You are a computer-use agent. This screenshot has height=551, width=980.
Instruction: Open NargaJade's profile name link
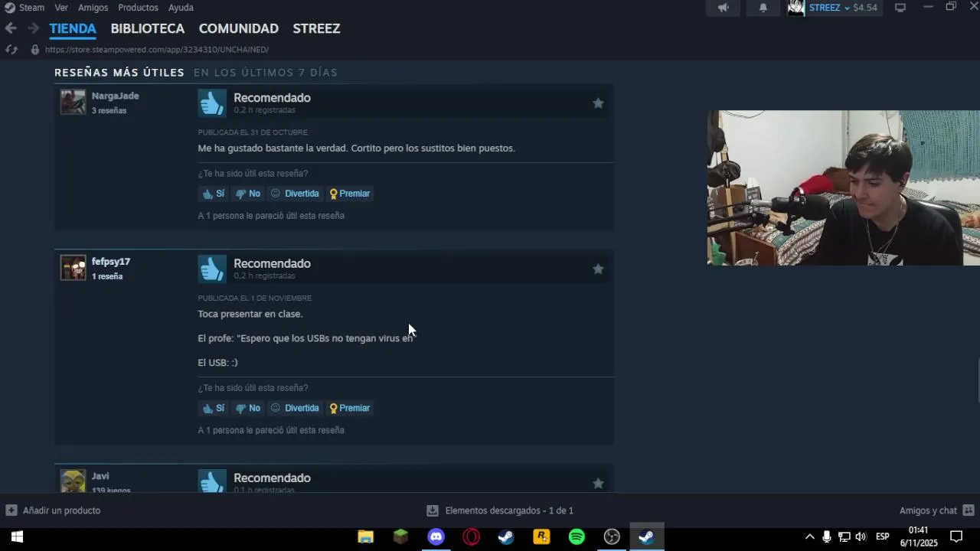pos(116,96)
